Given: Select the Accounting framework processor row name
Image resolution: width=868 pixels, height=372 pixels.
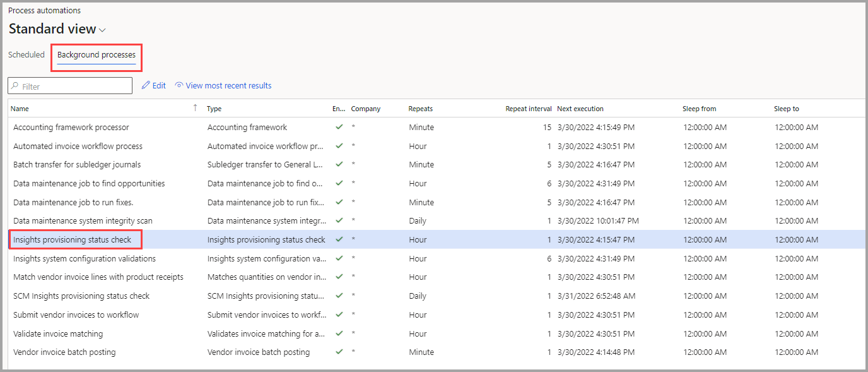Looking at the screenshot, I should click(71, 127).
